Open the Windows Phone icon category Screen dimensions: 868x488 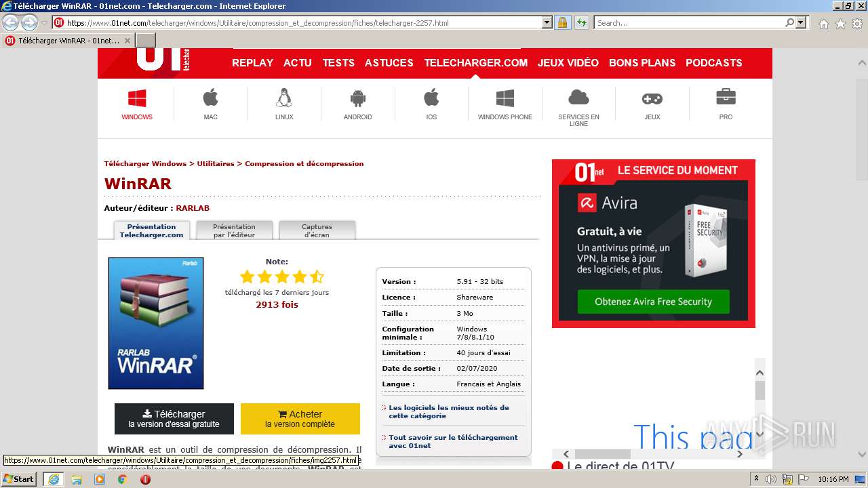coord(505,98)
